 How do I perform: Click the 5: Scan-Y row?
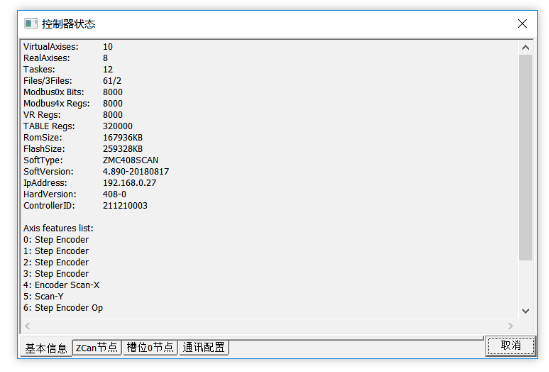click(43, 296)
